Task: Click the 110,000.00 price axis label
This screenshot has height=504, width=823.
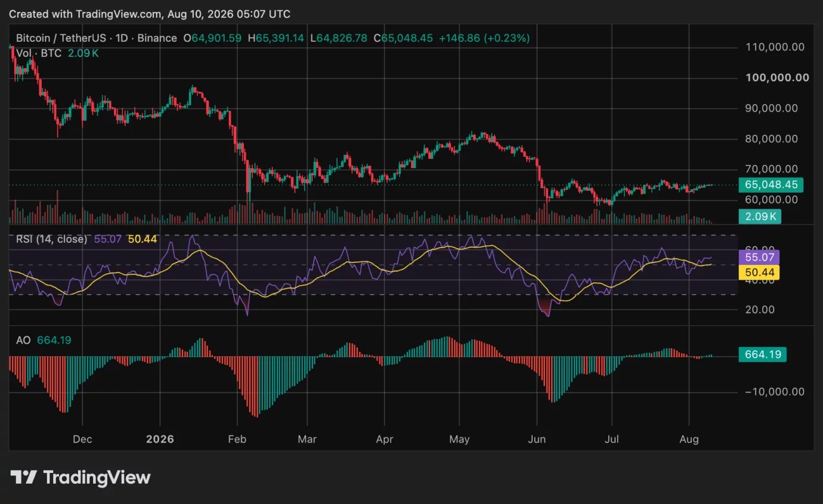Action: point(775,47)
